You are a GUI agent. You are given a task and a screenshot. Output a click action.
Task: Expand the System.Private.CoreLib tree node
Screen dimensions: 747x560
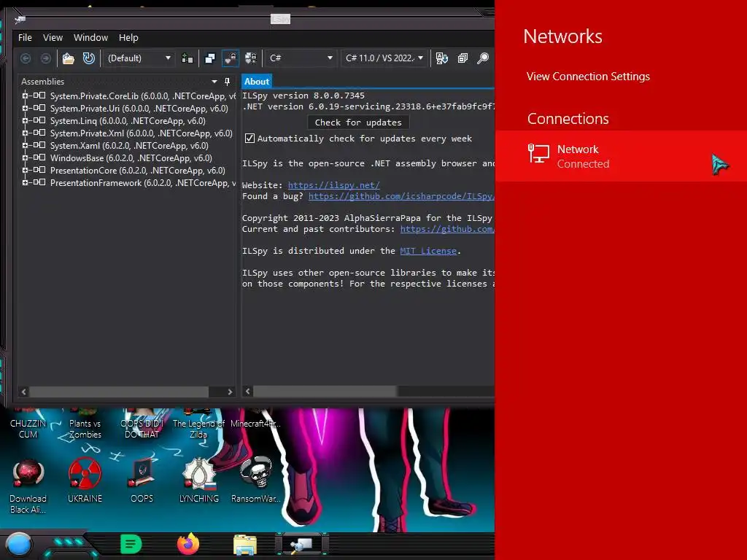25,96
